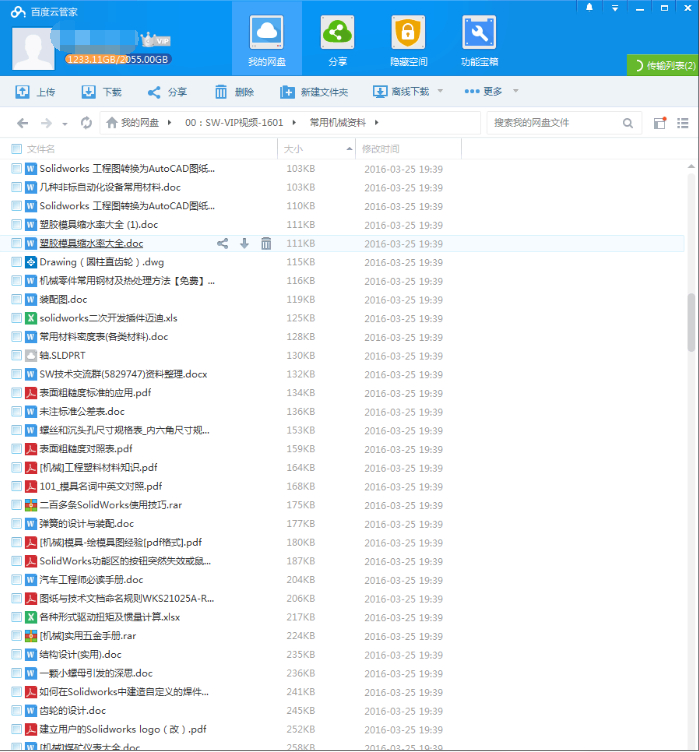The image size is (699, 752).
Task: Open the 功能宝箱 tab
Action: pyautogui.click(x=479, y=40)
